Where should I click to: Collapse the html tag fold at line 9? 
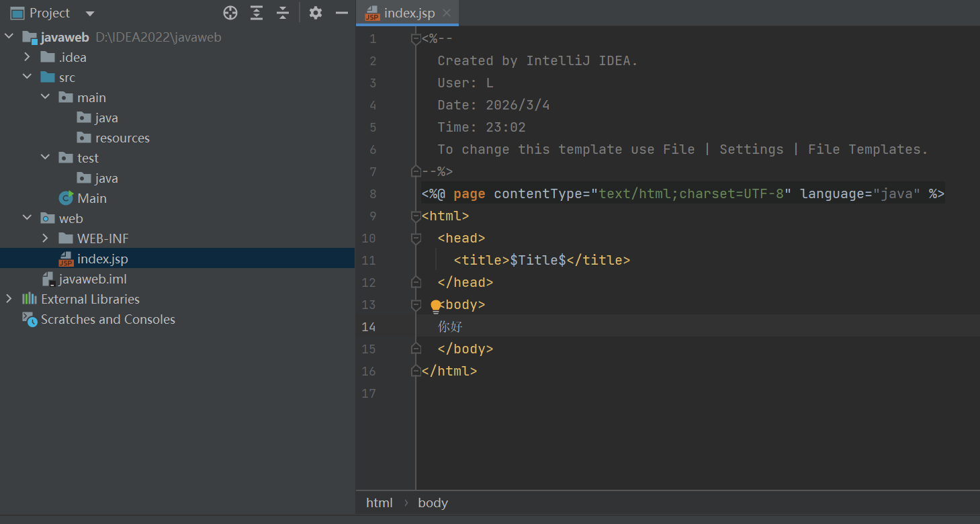(x=416, y=216)
